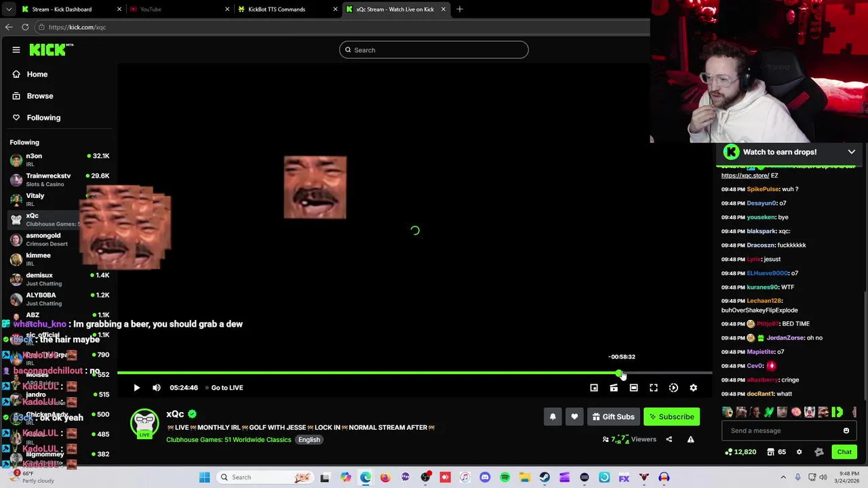868x488 pixels.
Task: Open Browse in sidebar
Action: [x=33, y=96]
